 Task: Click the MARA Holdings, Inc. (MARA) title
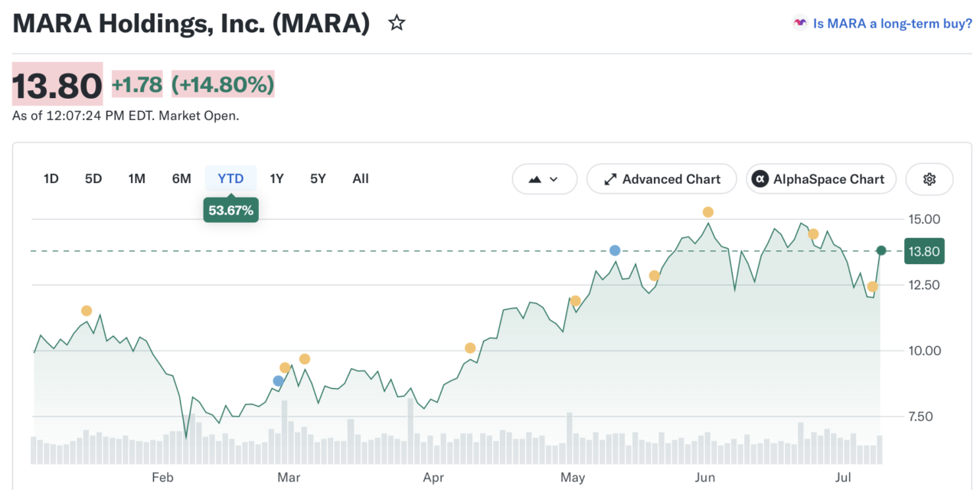point(191,23)
